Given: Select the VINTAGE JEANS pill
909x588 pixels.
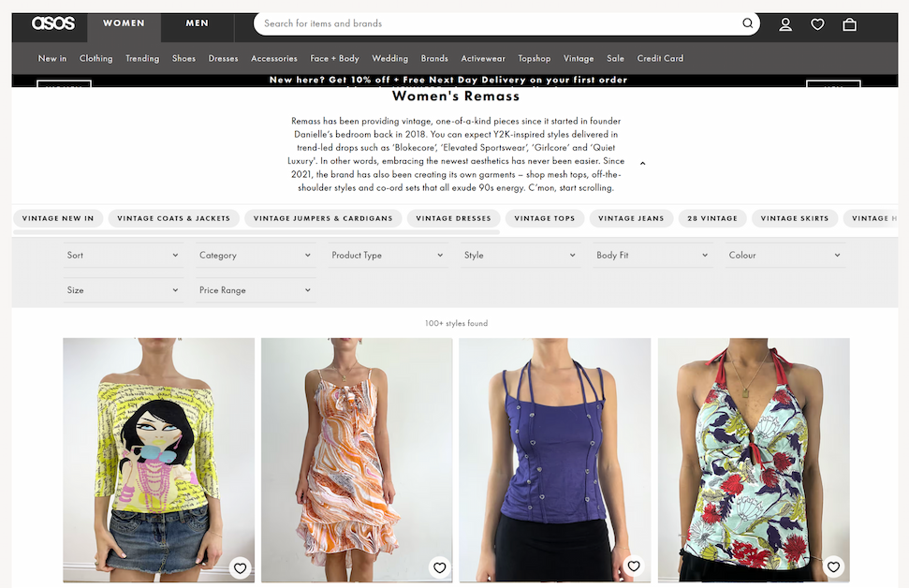Looking at the screenshot, I should pyautogui.click(x=631, y=218).
